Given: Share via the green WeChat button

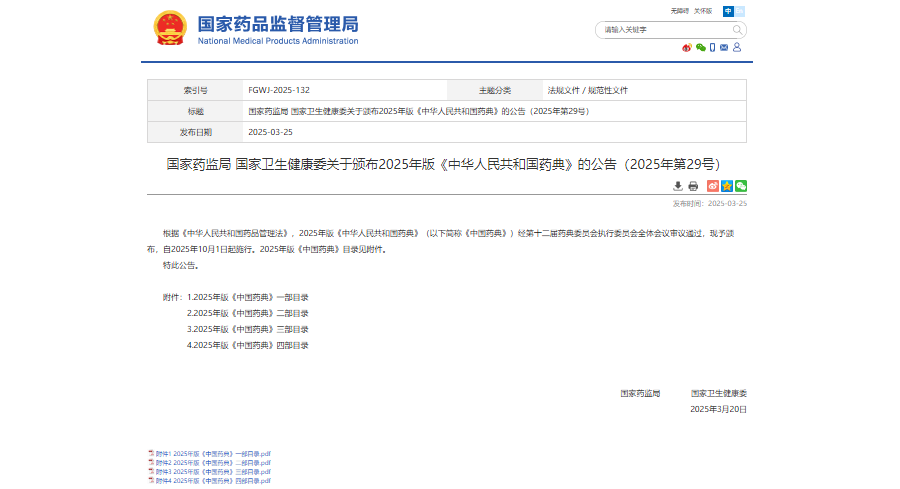Looking at the screenshot, I should tap(741, 186).
